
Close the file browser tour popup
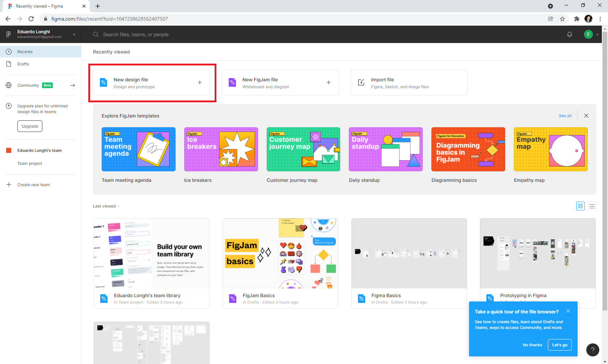pos(568,311)
